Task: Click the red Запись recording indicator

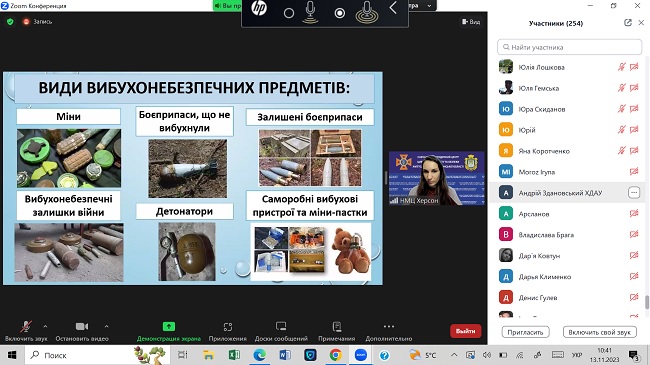Action: pos(37,22)
